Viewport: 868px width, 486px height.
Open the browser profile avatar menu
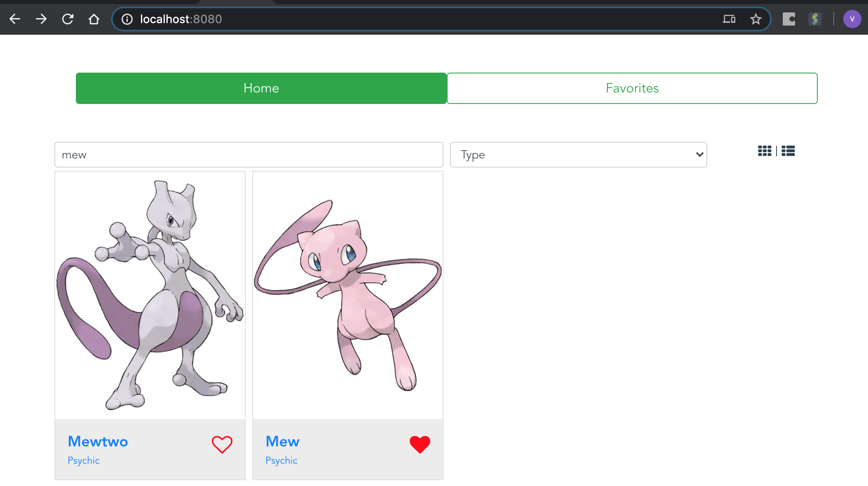[x=852, y=19]
